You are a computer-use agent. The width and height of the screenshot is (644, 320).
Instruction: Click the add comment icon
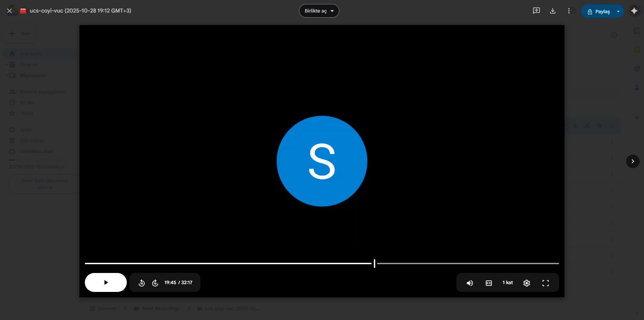click(x=536, y=11)
